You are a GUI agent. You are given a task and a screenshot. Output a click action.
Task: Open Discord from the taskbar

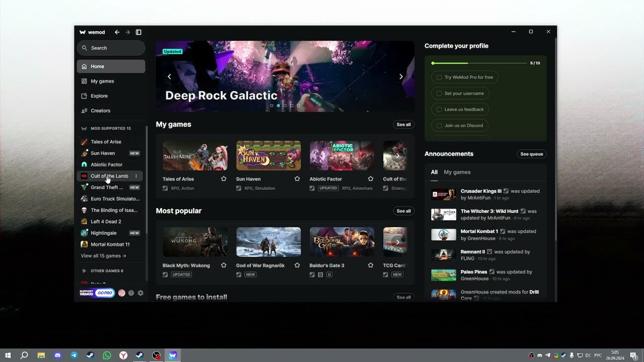click(57, 355)
